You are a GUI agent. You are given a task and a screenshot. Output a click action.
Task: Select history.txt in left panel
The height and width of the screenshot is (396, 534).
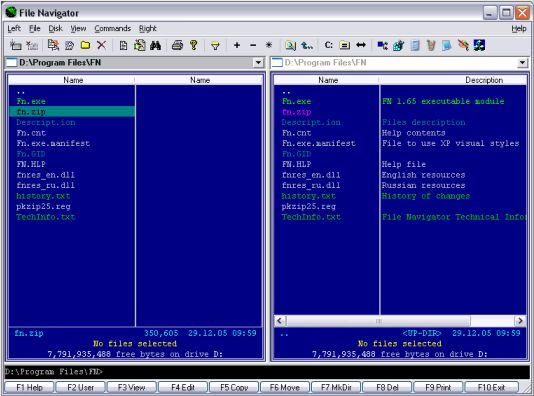pos(43,196)
